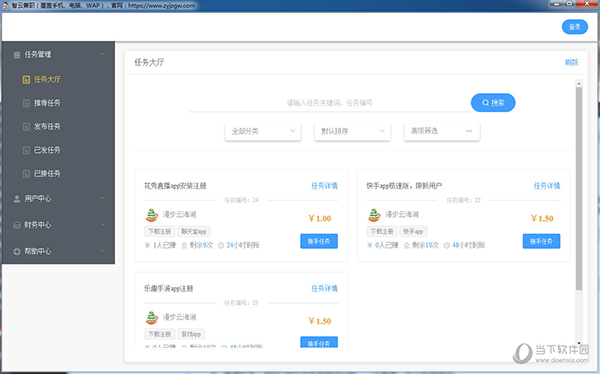Click the 聊天室app tag on first card
Image resolution: width=600 pixels, height=374 pixels.
click(x=194, y=232)
